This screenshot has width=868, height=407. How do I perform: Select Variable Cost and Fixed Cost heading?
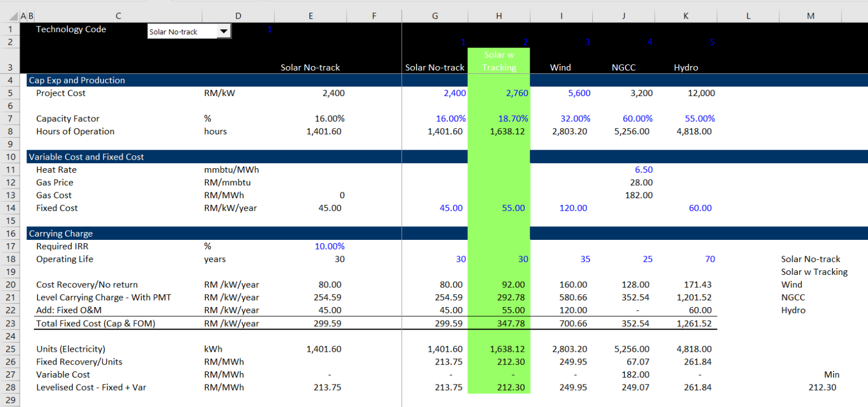click(x=86, y=157)
